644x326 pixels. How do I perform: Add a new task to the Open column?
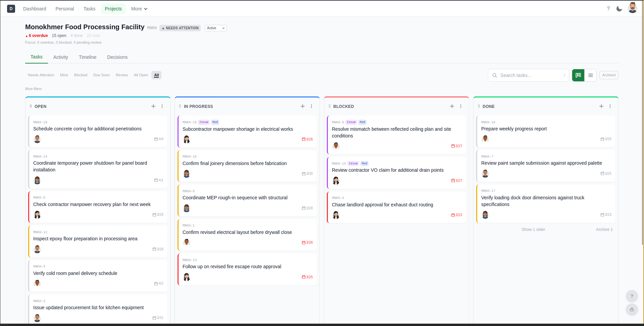pyautogui.click(x=153, y=106)
